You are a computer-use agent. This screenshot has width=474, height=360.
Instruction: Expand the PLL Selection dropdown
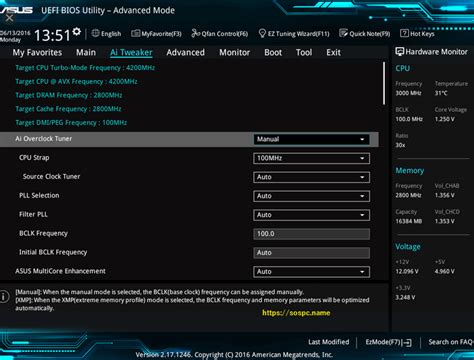click(x=311, y=196)
